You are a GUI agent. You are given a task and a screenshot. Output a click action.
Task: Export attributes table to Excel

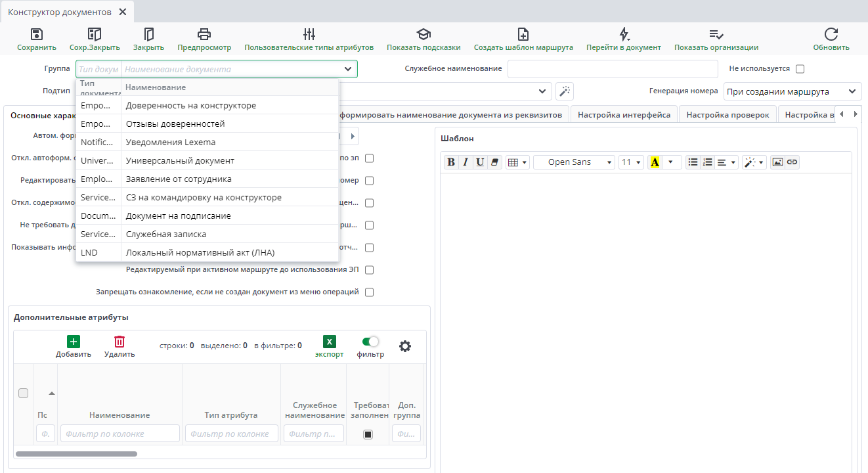[x=330, y=342]
